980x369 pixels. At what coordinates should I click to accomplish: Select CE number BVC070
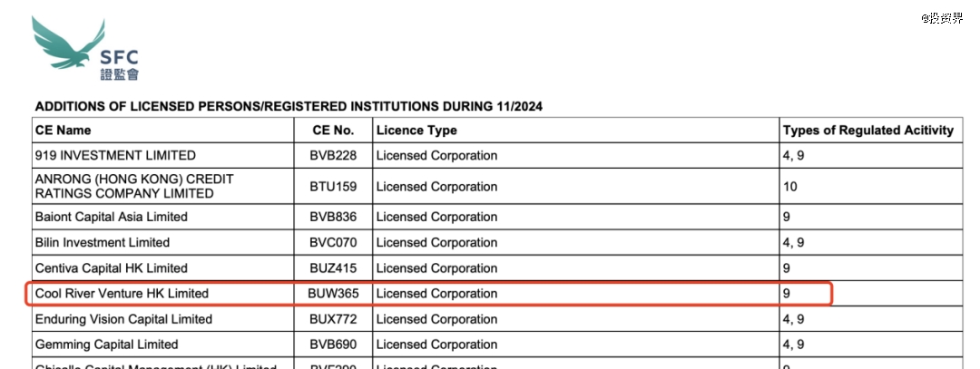pos(333,242)
